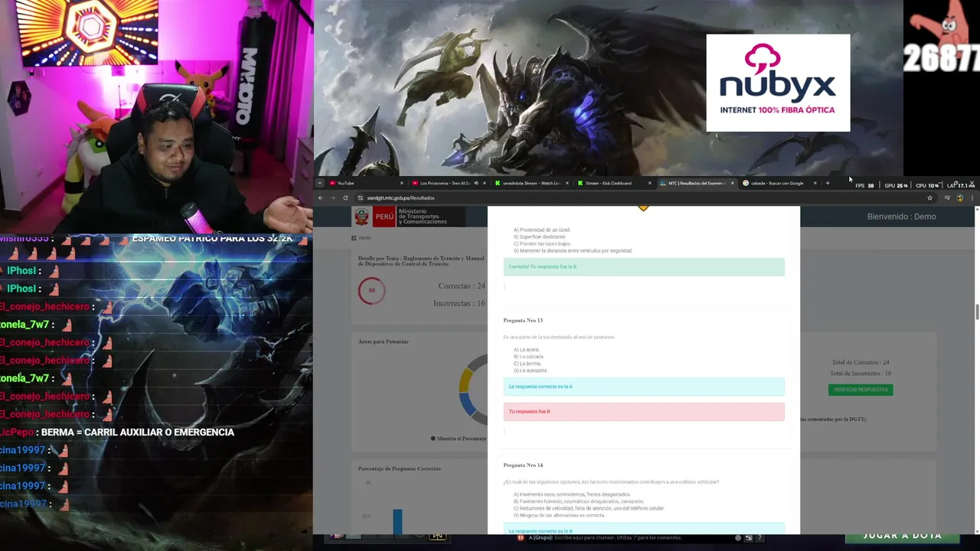Click 'La respuesta correcta es la A' banner

pyautogui.click(x=644, y=386)
